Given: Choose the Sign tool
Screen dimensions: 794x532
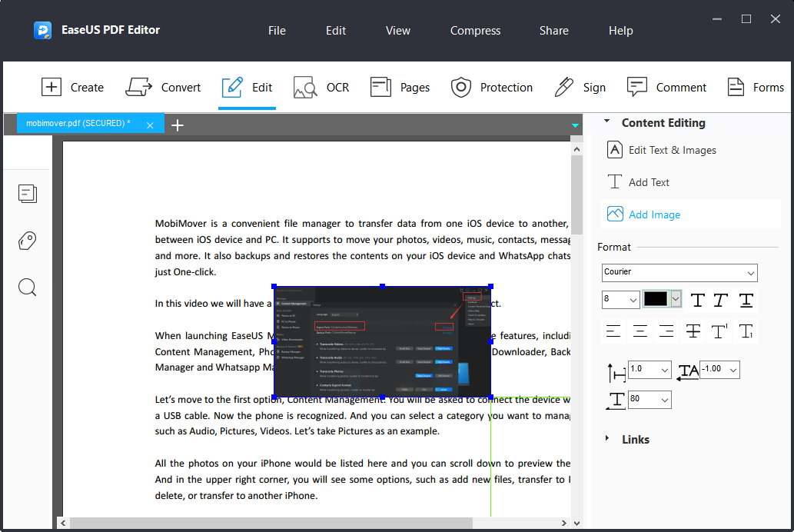Looking at the screenshot, I should tap(580, 87).
